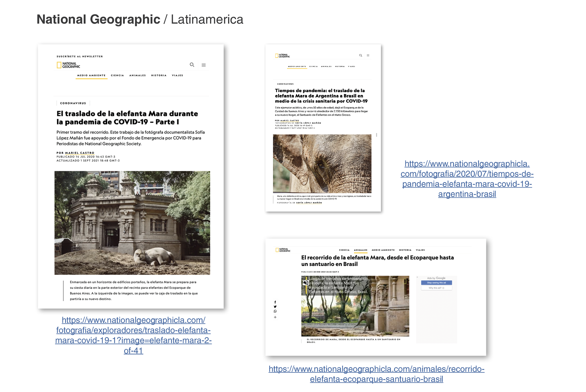Select HISTORIA tab in bottom article navigation
This screenshot has height=392, width=586.
pos(405,250)
